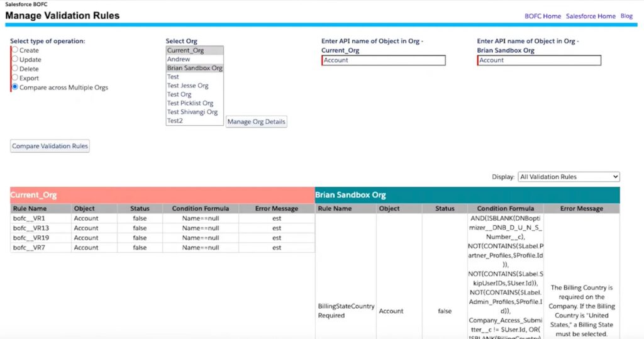Screen dimensions: 644x339
Task: Click the Current_Org table header banner
Action: [x=163, y=195]
